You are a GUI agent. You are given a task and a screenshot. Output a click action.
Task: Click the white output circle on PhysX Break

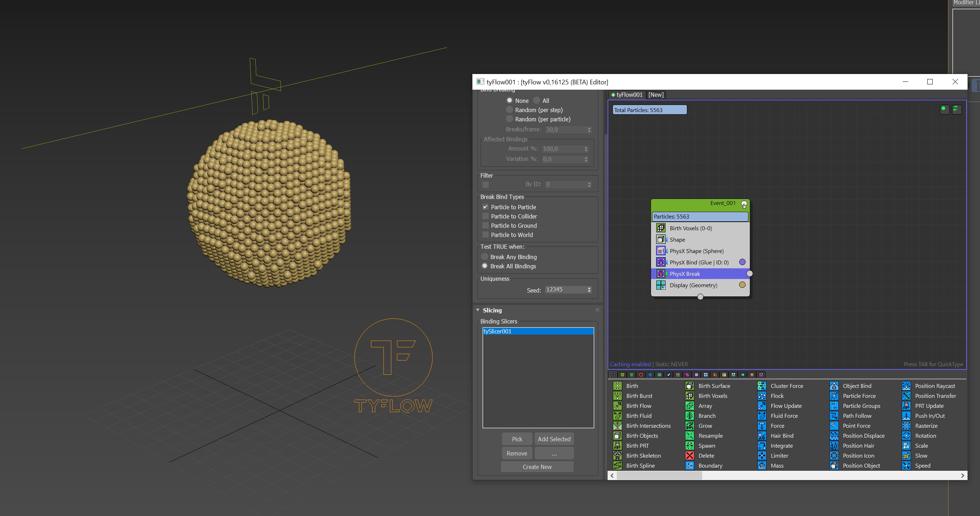[x=749, y=273]
